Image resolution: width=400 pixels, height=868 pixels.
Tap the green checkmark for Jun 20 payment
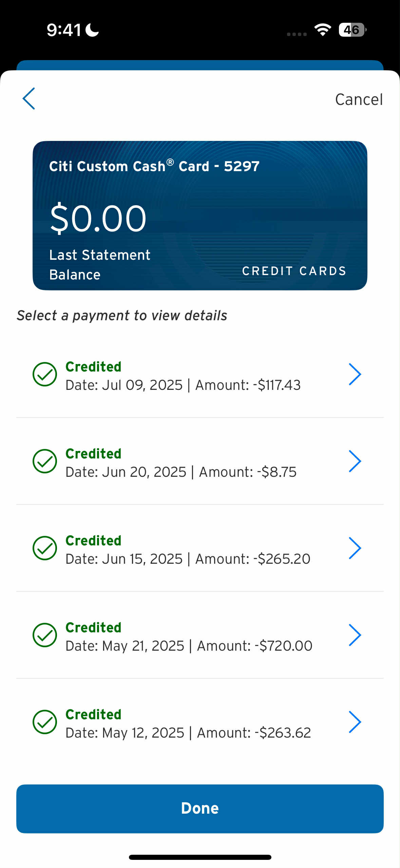point(45,461)
